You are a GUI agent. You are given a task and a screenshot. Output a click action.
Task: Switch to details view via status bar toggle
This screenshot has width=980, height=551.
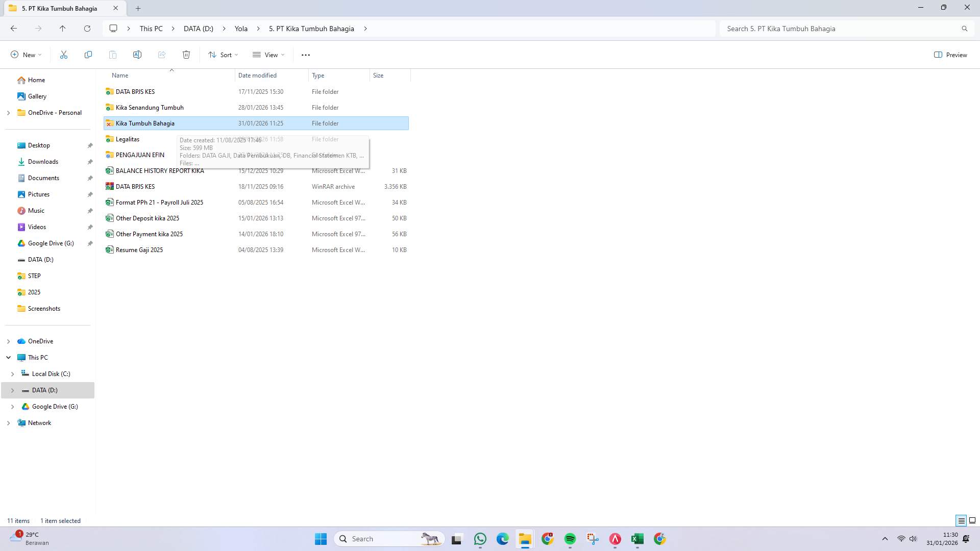click(x=962, y=520)
